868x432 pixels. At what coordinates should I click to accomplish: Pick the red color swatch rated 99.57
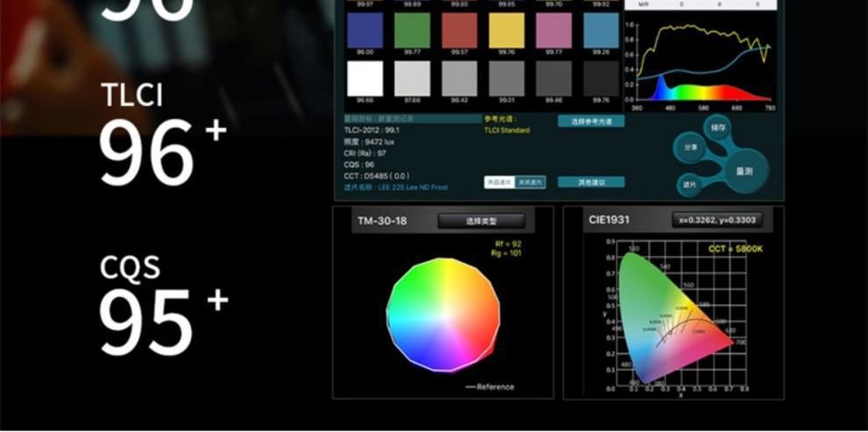459,30
